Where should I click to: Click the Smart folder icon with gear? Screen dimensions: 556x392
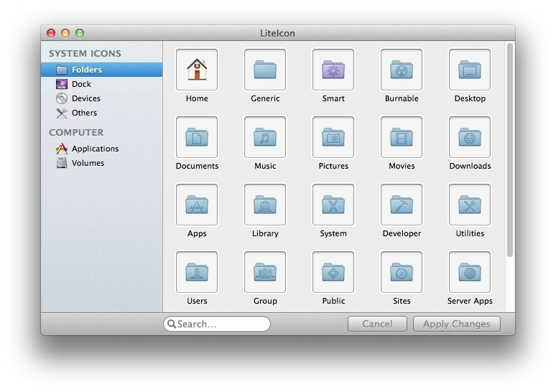(x=333, y=70)
